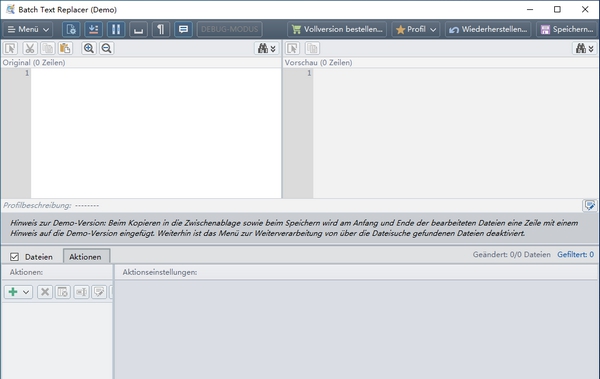
Task: Click into the Original text editor
Action: [x=156, y=133]
